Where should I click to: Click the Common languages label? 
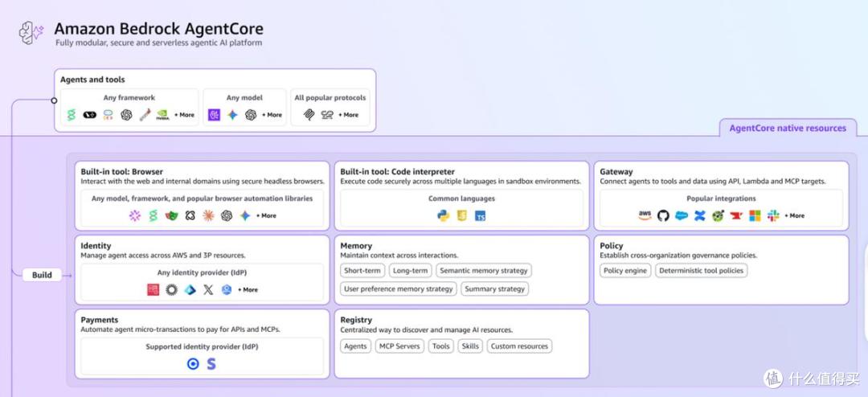point(461,198)
